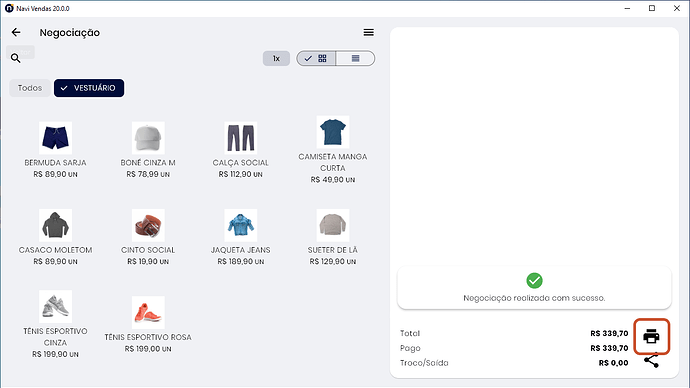
Task: Close the Navi Vendas window
Action: click(677, 8)
